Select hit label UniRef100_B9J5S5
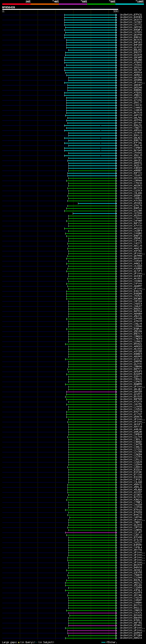The image size is (146, 644). pos(131,397)
